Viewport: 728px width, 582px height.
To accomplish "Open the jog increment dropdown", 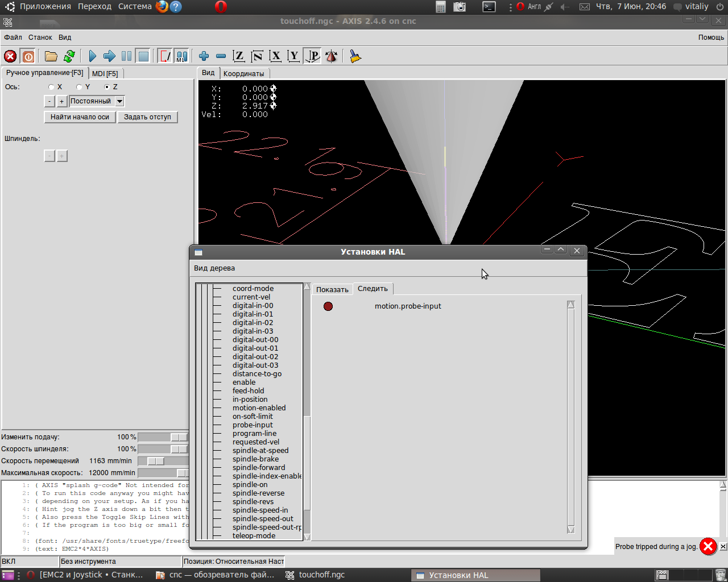I will point(119,101).
